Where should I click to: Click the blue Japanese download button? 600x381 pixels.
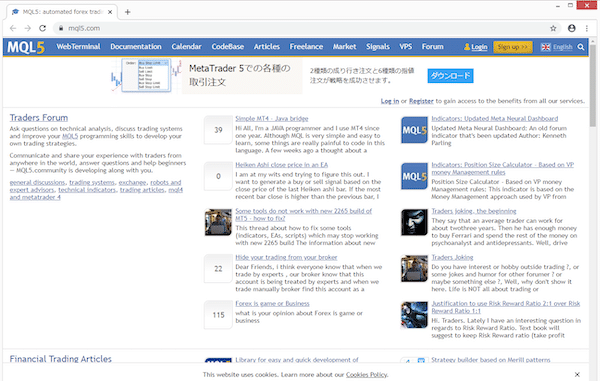450,76
